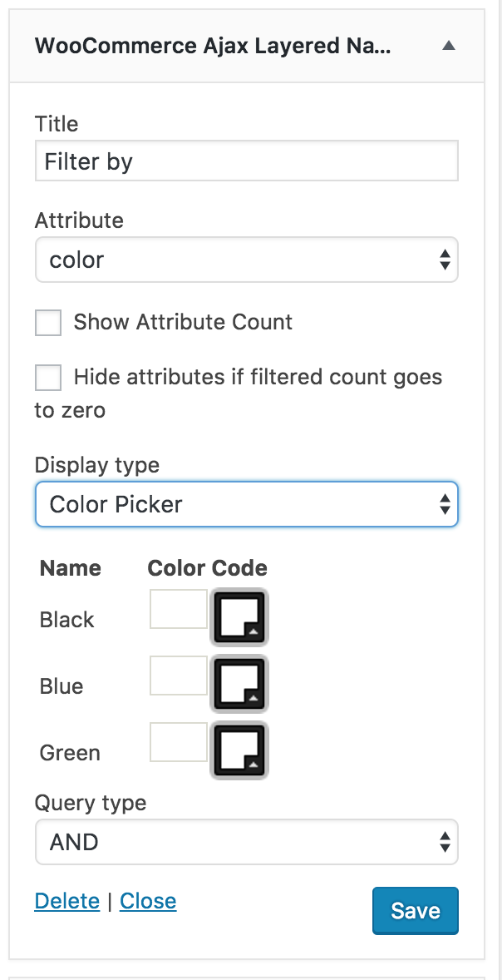Viewport: 502px width, 980px height.
Task: Check hide attributes if filtered count goes to zero
Action: click(47, 377)
